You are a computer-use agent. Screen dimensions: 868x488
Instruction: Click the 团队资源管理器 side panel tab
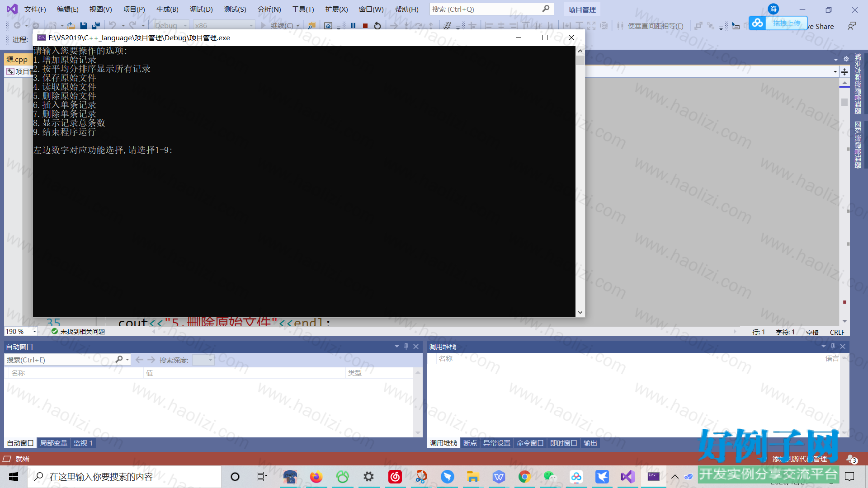tap(858, 145)
